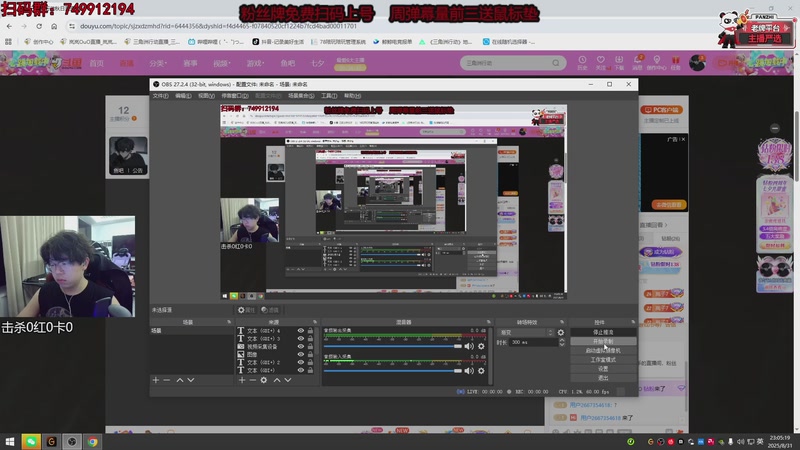Pop out the Controls dock icon
The image size is (800, 450).
point(633,322)
